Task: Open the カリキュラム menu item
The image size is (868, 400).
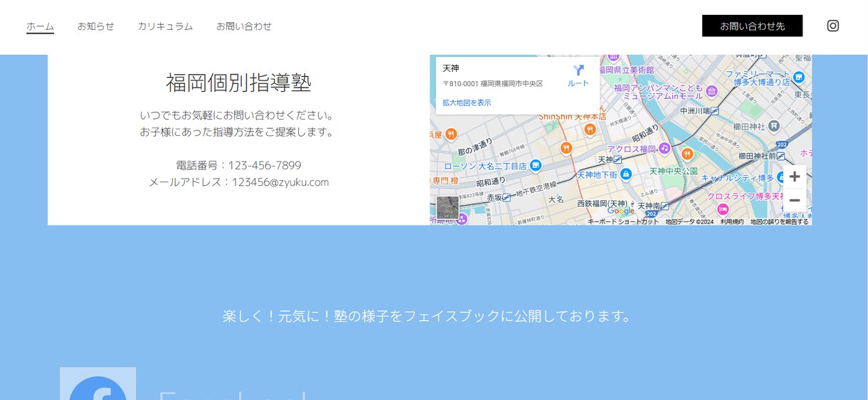Action: [x=165, y=26]
